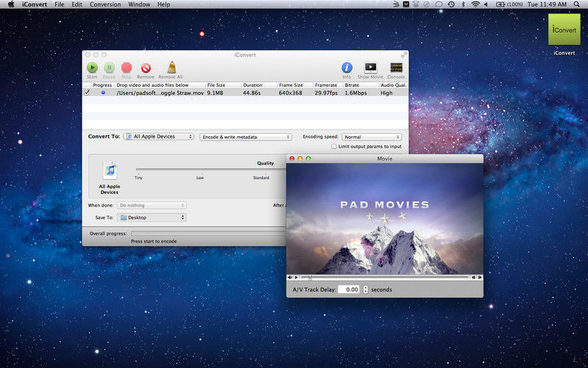Click the High audio quality cell
The width and height of the screenshot is (588, 368).
tap(387, 93)
